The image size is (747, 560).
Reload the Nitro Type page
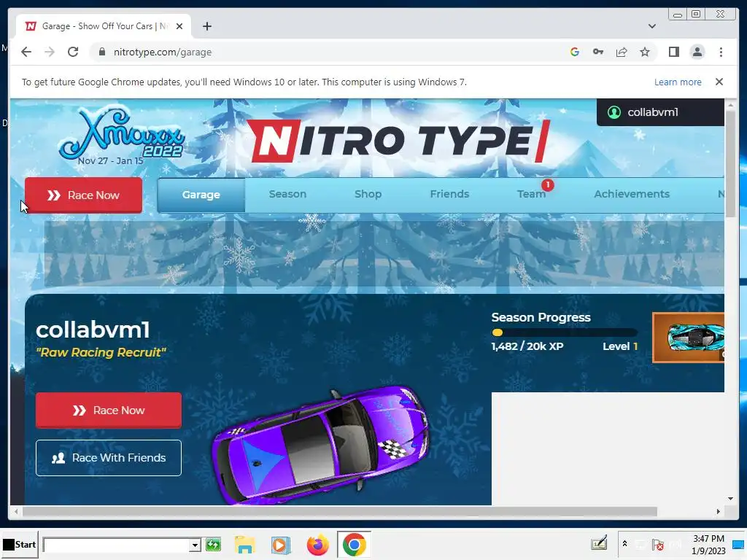click(x=73, y=52)
